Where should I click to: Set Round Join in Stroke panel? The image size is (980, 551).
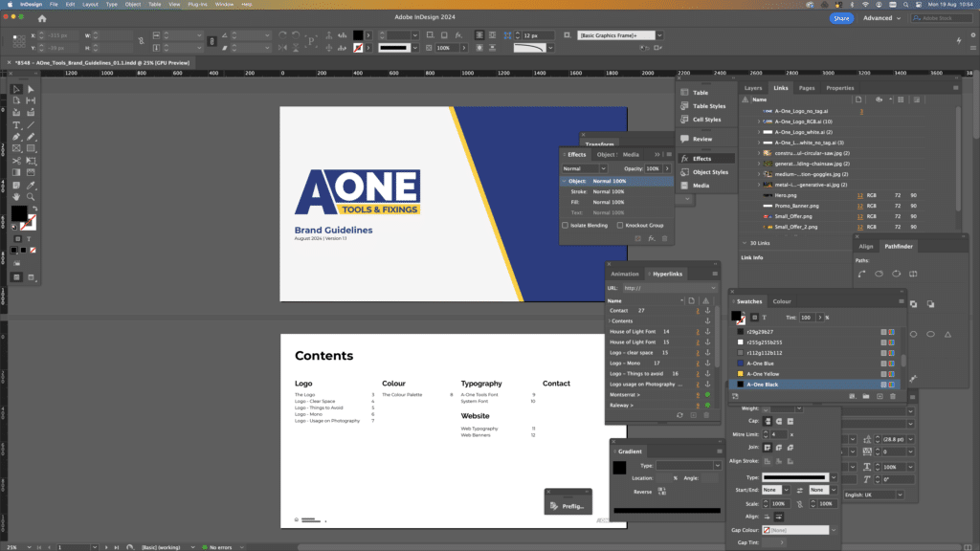click(x=779, y=448)
